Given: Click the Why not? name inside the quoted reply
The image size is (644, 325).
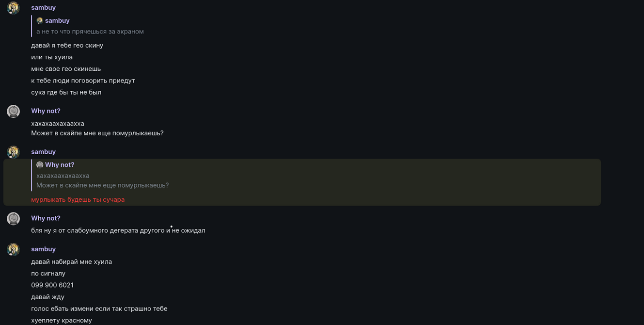Looking at the screenshot, I should pyautogui.click(x=60, y=165).
